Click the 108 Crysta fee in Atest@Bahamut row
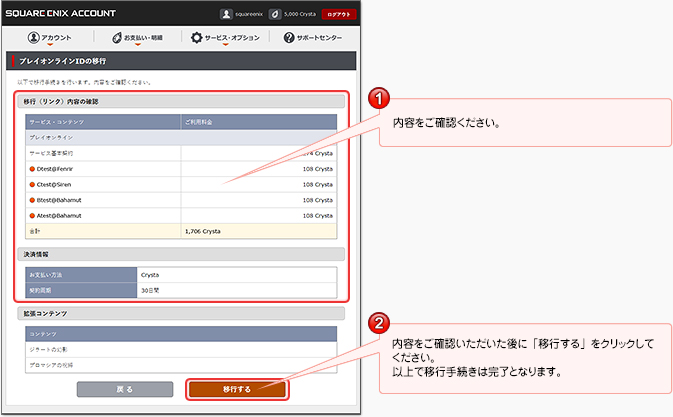Viewport: 673px width, 417px height. [318, 215]
